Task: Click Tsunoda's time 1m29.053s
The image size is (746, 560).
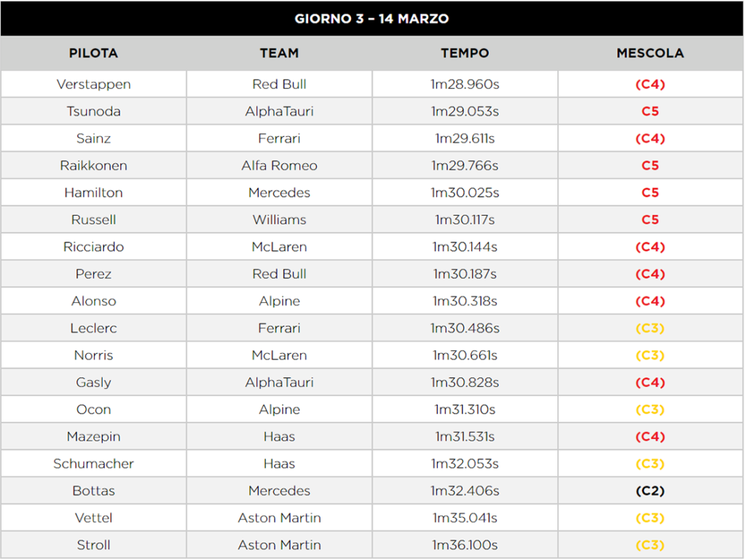Action: [465, 111]
